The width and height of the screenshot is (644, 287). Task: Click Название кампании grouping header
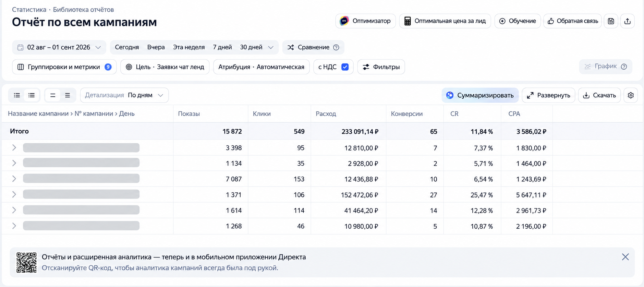point(38,114)
